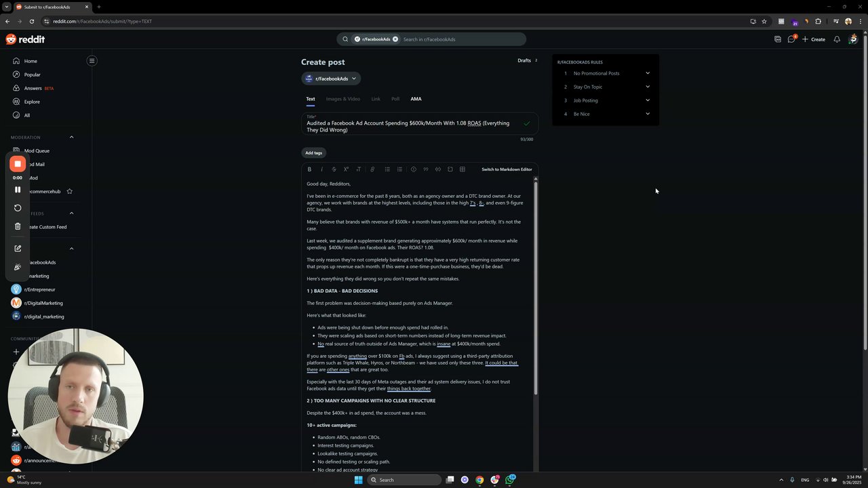The height and width of the screenshot is (488, 868).
Task: Switch to Markdown Editor
Action: pos(507,169)
